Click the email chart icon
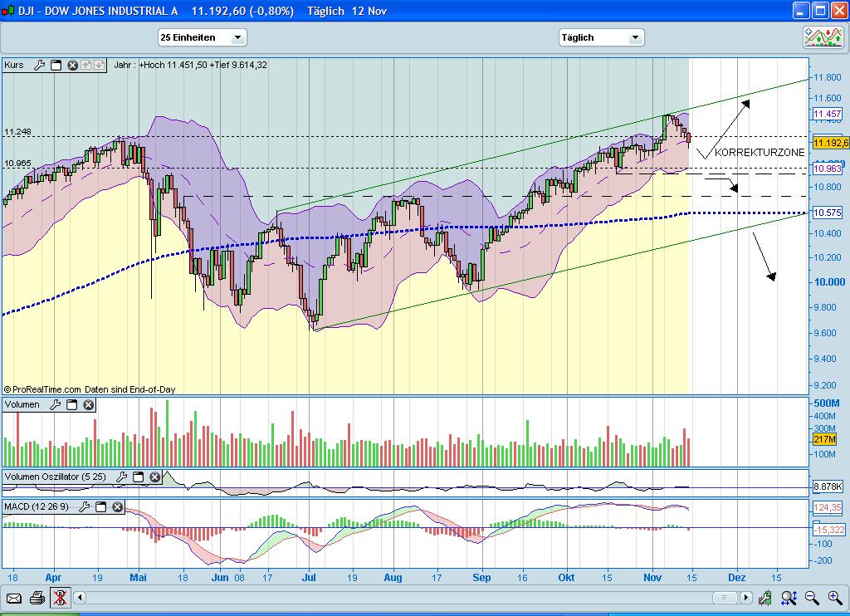 pyautogui.click(x=13, y=597)
